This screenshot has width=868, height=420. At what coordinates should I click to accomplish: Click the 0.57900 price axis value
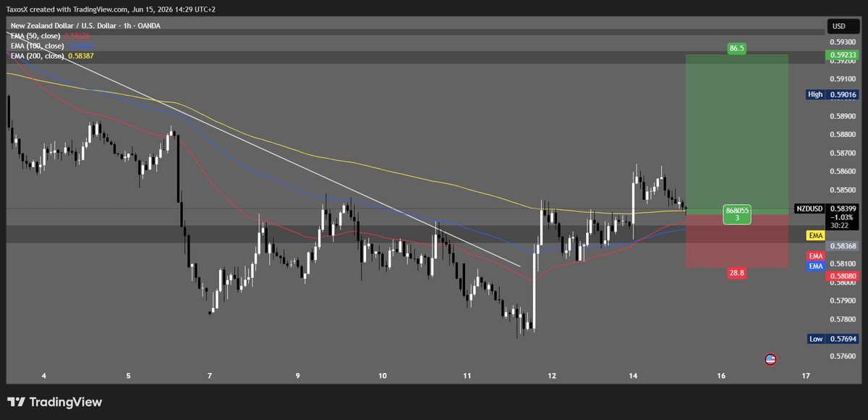843,300
